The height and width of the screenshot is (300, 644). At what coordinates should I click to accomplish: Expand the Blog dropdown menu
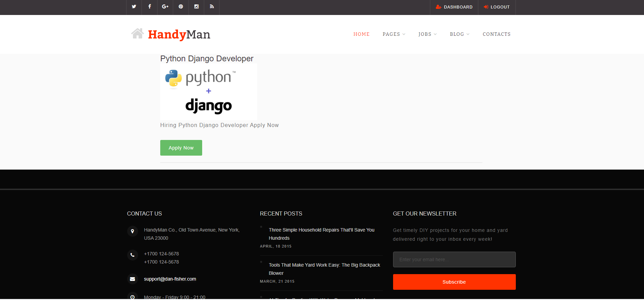point(460,34)
